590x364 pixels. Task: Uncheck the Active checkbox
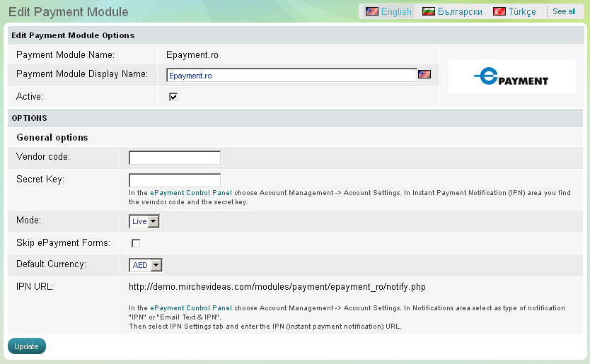point(173,97)
